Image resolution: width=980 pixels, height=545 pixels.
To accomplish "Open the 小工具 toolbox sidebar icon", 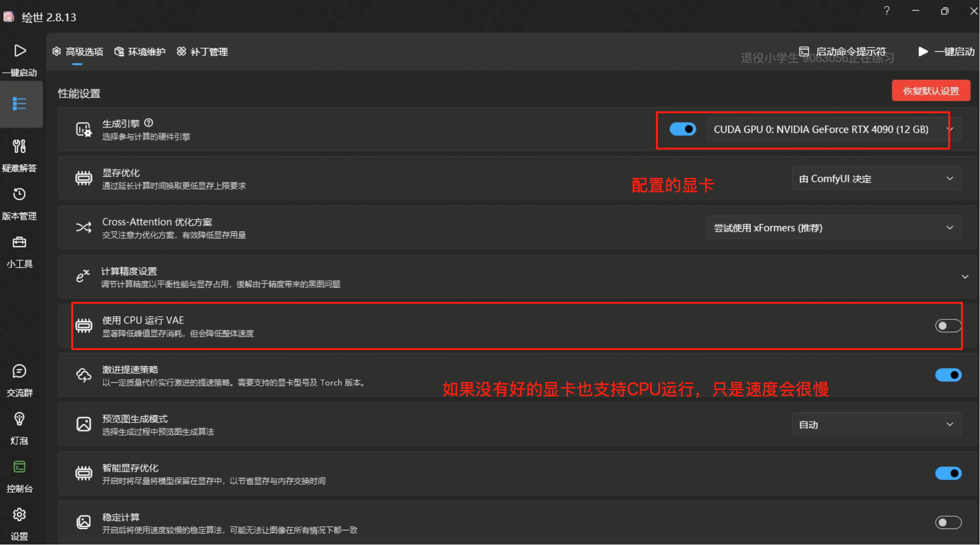I will [20, 242].
